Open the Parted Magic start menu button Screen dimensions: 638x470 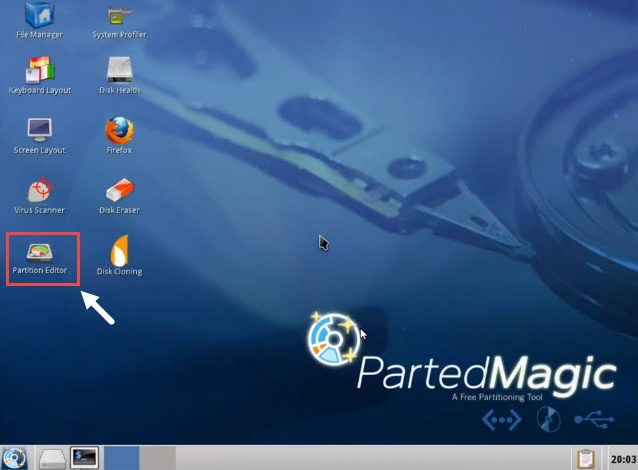[x=14, y=458]
